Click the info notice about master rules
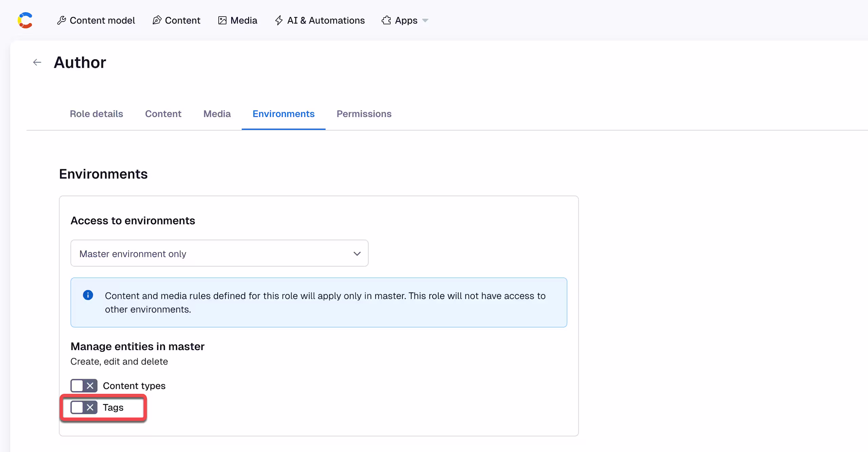Viewport: 868px width, 452px height. (319, 303)
